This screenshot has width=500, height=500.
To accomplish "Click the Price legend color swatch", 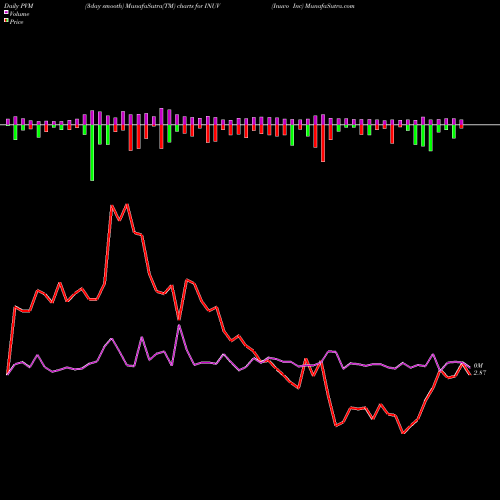I will (6, 21).
